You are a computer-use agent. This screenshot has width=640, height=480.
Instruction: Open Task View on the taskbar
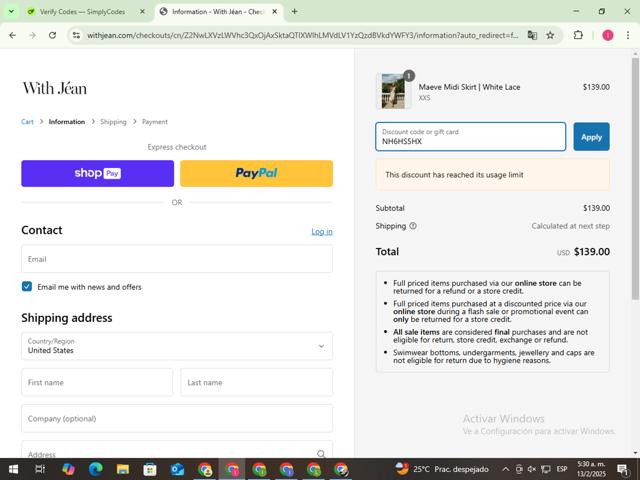40,469
